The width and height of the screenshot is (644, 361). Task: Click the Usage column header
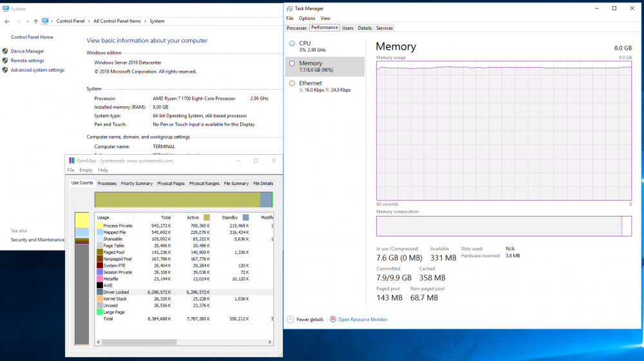[115, 217]
